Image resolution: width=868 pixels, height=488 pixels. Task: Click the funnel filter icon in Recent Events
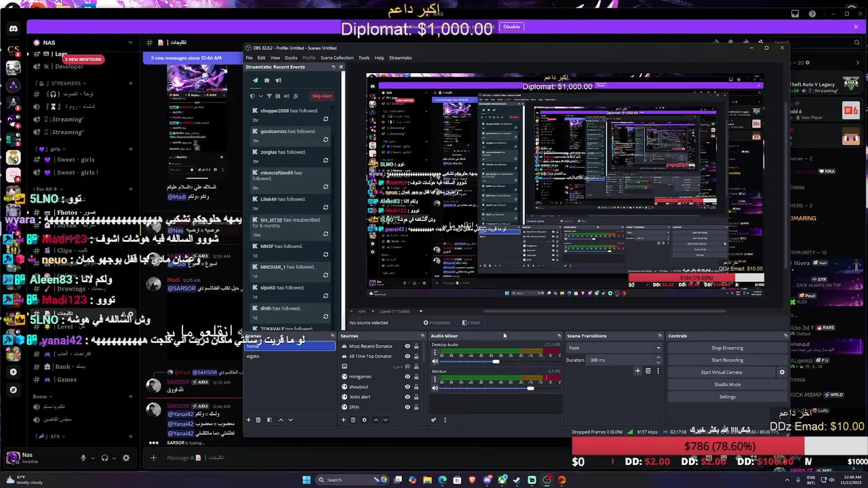(269, 96)
